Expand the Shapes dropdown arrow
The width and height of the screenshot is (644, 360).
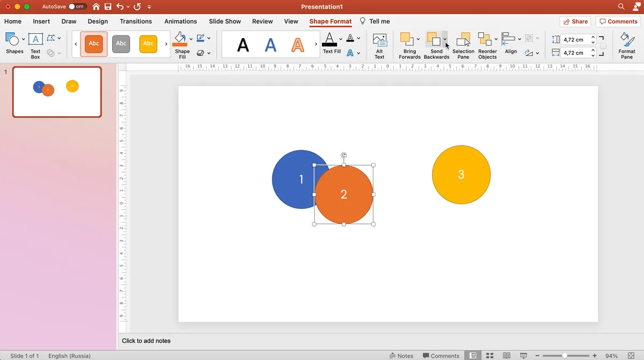point(23,39)
